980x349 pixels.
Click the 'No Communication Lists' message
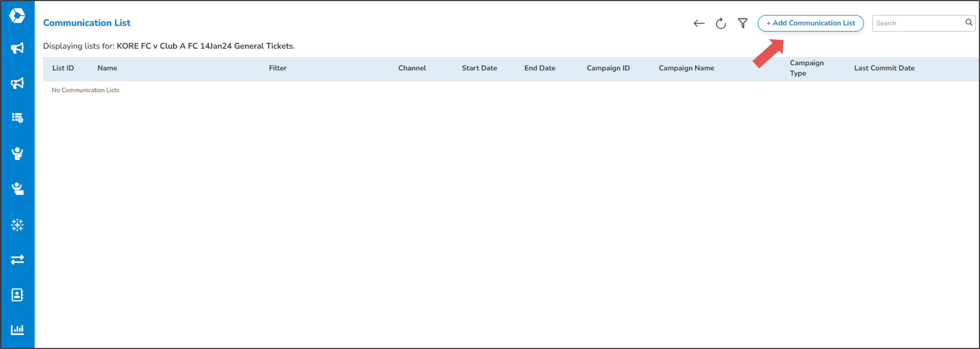(85, 90)
